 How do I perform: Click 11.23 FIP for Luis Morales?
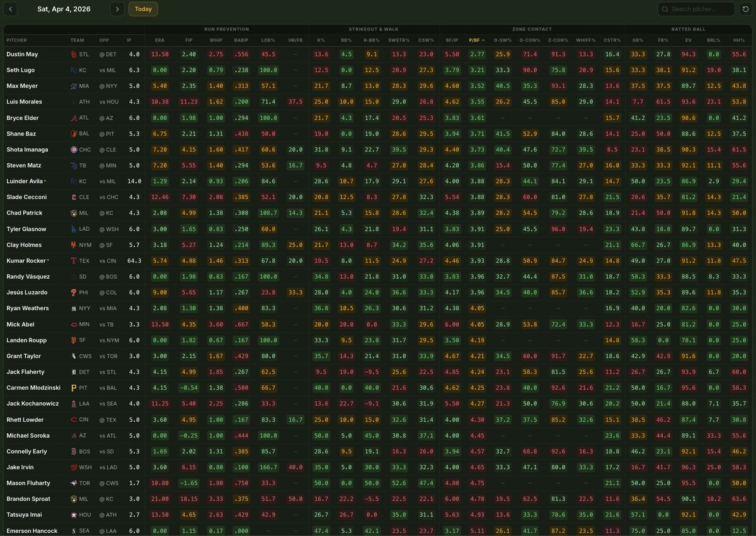pyautogui.click(x=189, y=102)
